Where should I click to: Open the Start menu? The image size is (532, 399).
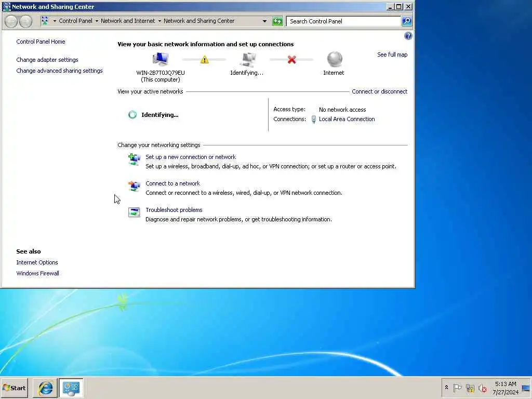[x=14, y=388]
